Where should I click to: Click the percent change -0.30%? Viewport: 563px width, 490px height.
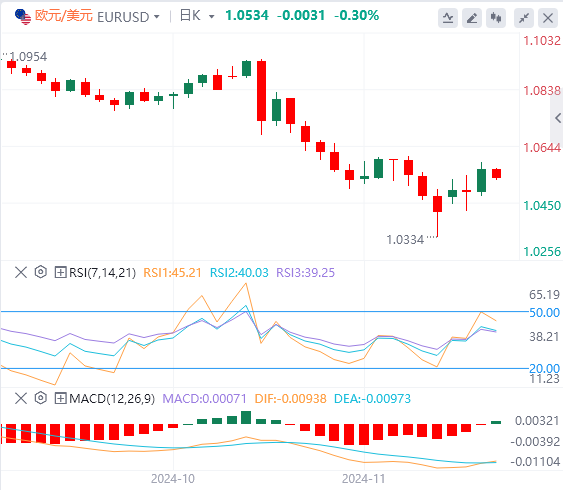tap(356, 15)
